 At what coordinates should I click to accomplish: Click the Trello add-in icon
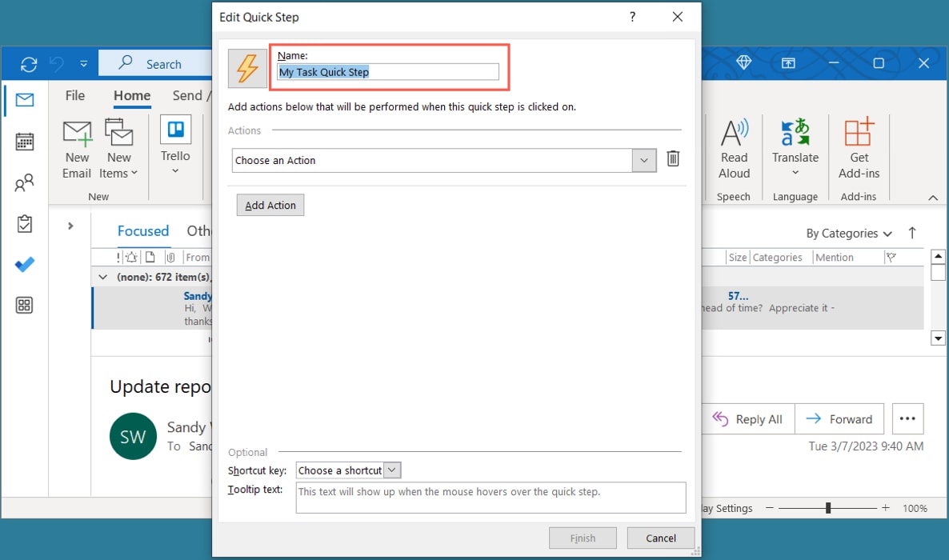175,130
